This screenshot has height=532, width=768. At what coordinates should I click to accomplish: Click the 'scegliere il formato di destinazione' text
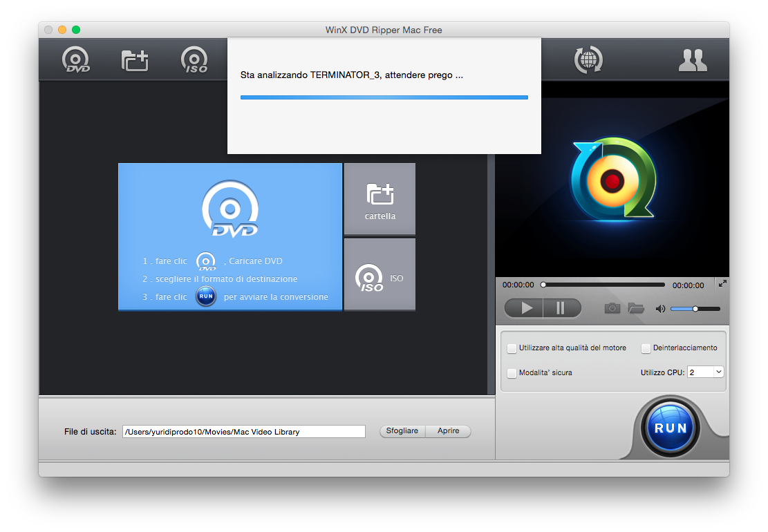(226, 279)
